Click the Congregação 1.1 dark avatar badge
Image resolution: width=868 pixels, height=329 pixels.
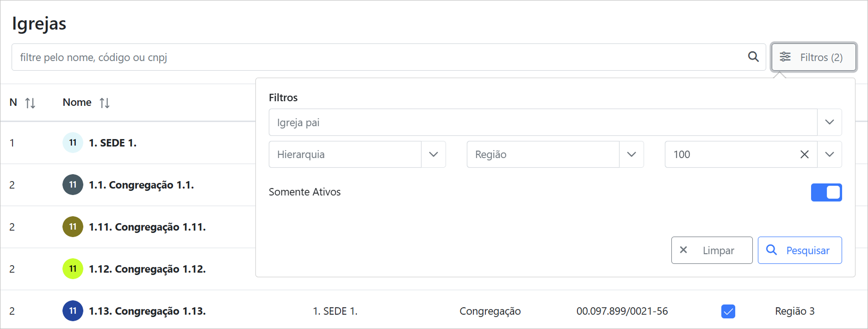click(73, 185)
